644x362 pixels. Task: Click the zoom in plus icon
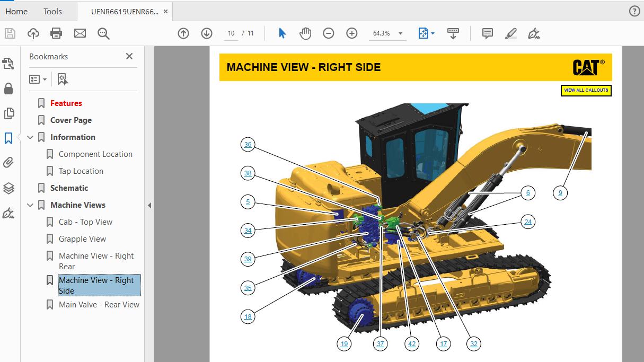click(x=352, y=33)
